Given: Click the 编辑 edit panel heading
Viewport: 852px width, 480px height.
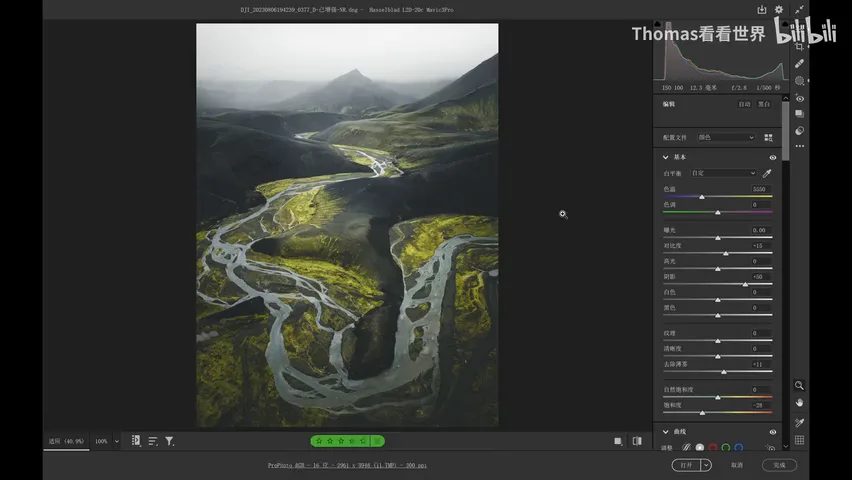Looking at the screenshot, I should click(x=669, y=104).
